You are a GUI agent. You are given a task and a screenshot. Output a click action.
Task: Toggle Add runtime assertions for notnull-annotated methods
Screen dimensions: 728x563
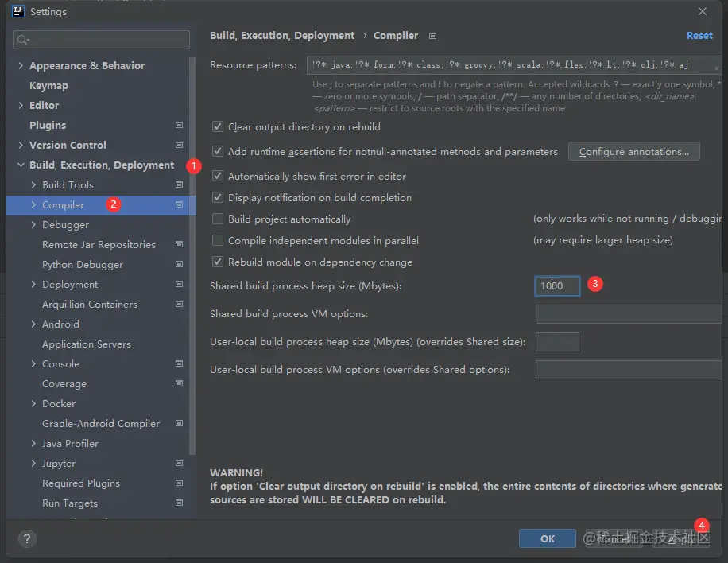tap(217, 151)
